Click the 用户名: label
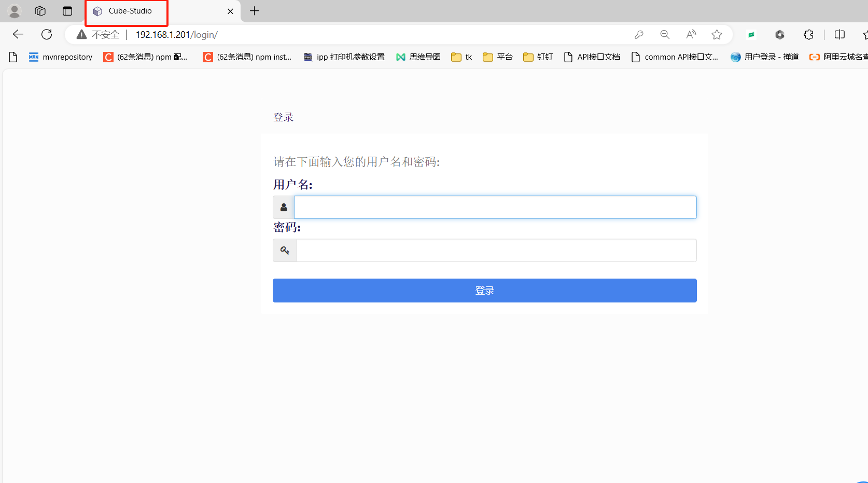 tap(293, 185)
